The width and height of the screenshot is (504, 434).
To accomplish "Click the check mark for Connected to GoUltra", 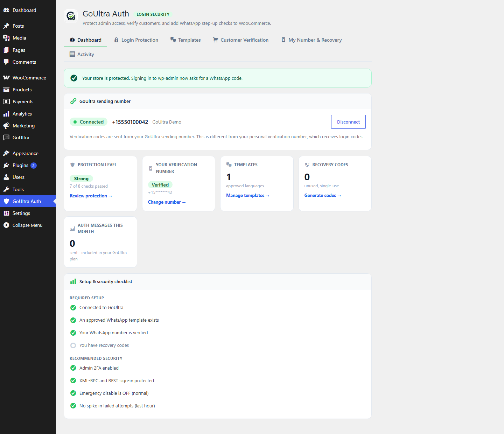I will [73, 308].
